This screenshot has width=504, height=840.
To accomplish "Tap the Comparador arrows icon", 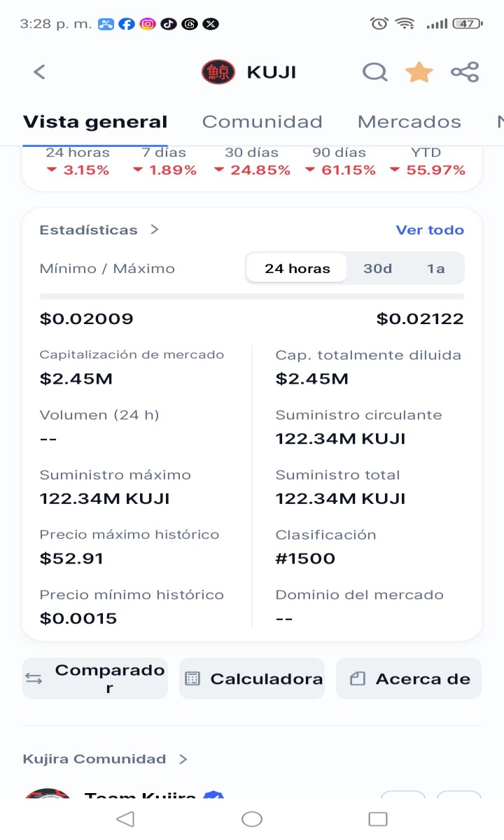I will (x=34, y=678).
